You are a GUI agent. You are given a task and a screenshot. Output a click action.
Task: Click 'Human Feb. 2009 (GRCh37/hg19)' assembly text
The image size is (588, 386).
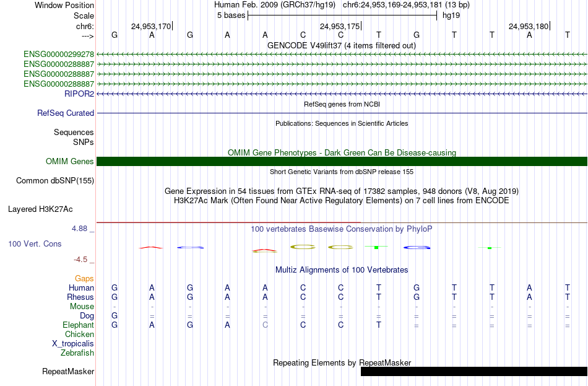pyautogui.click(x=274, y=5)
